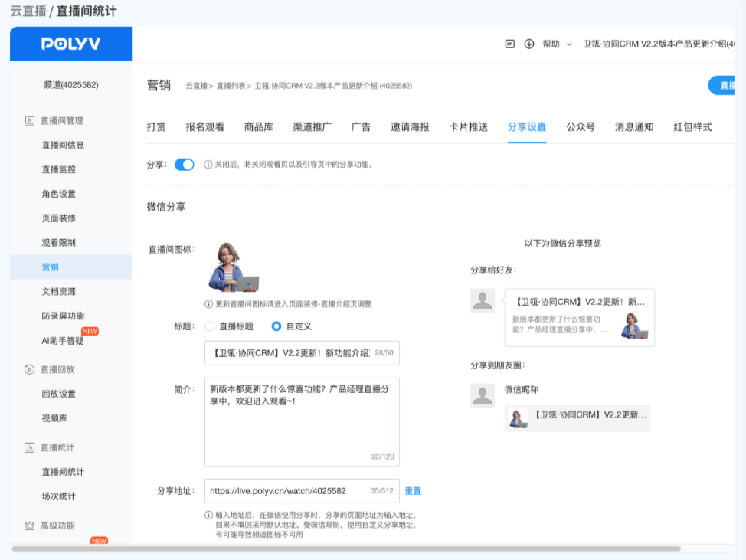Switch to the 消息通知 tab
Screen dimensions: 746x560
click(x=634, y=127)
